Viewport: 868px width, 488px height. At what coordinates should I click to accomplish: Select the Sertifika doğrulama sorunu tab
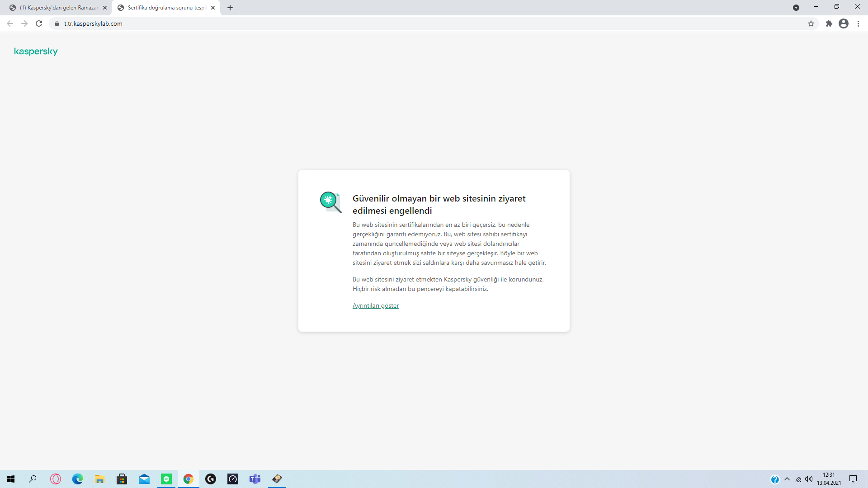pyautogui.click(x=165, y=8)
